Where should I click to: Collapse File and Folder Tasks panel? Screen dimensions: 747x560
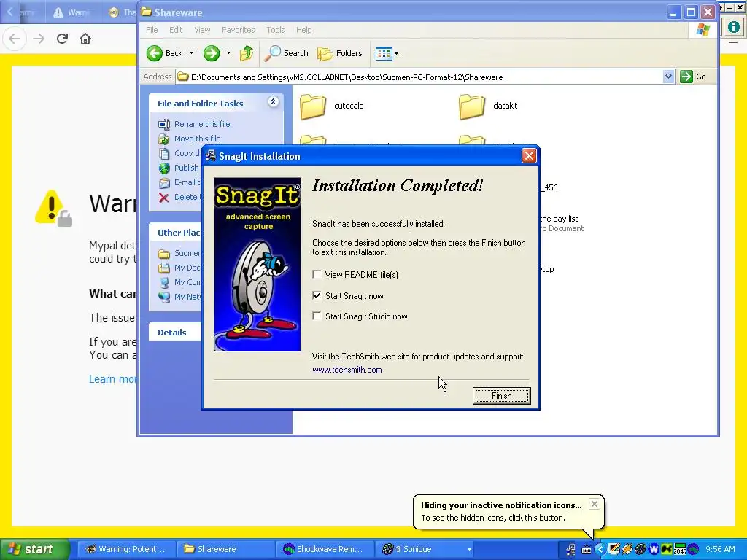coord(273,102)
